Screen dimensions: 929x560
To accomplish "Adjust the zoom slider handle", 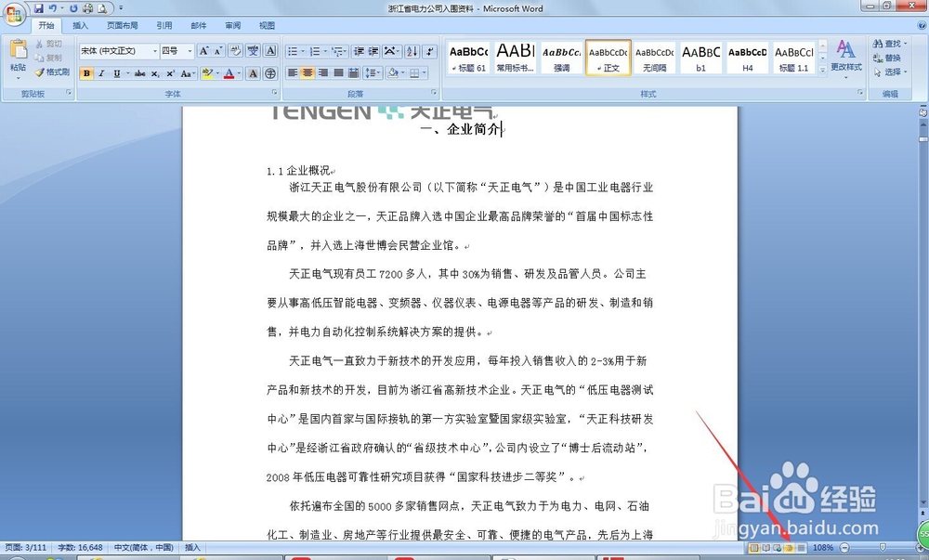I will click(x=883, y=548).
